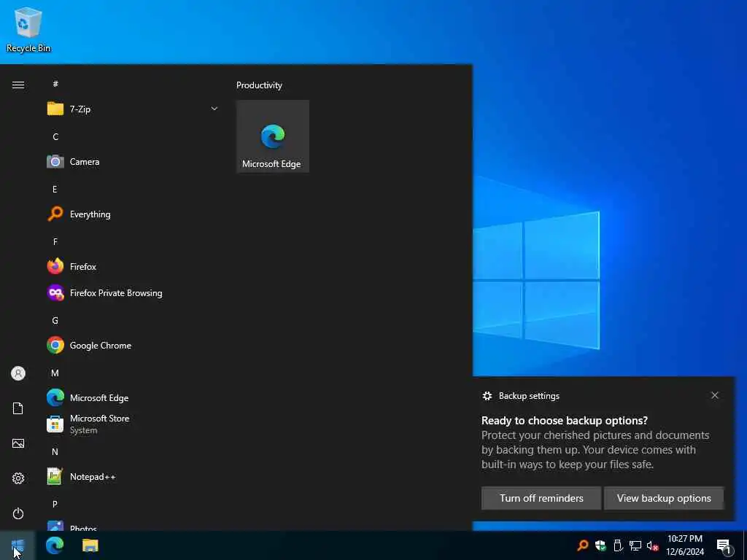Click the Backup settings gear icon

487,396
